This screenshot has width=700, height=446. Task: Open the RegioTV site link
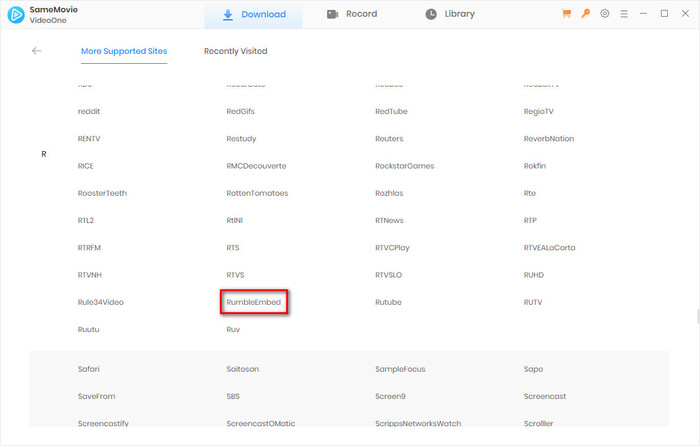pyautogui.click(x=538, y=112)
